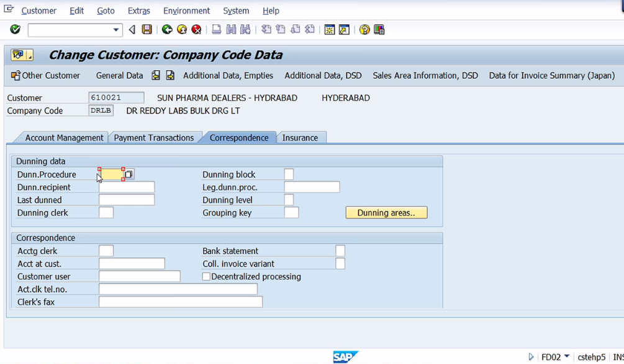Go back using the green Back arrow icon
The width and height of the screenshot is (624, 364).
coord(167,29)
